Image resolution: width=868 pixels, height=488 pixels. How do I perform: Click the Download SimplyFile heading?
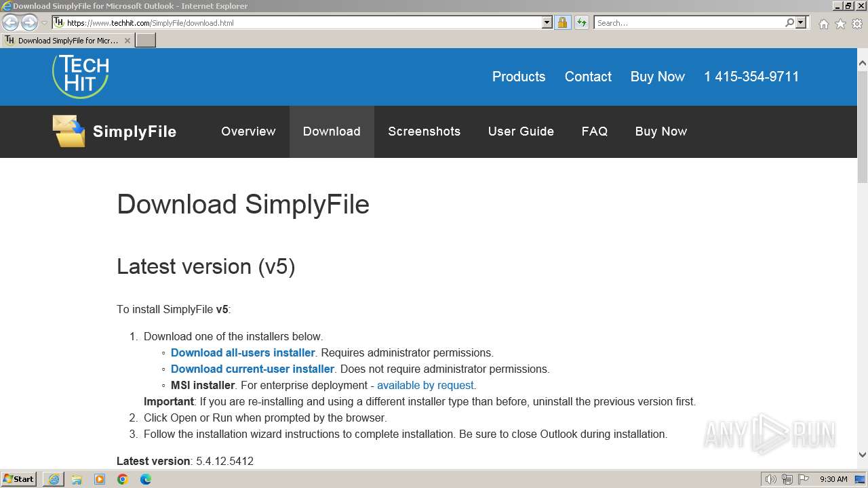pos(243,204)
